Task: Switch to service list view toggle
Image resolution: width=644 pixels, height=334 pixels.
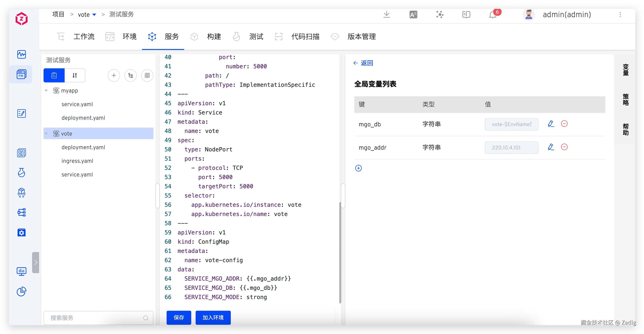Action: tap(54, 75)
